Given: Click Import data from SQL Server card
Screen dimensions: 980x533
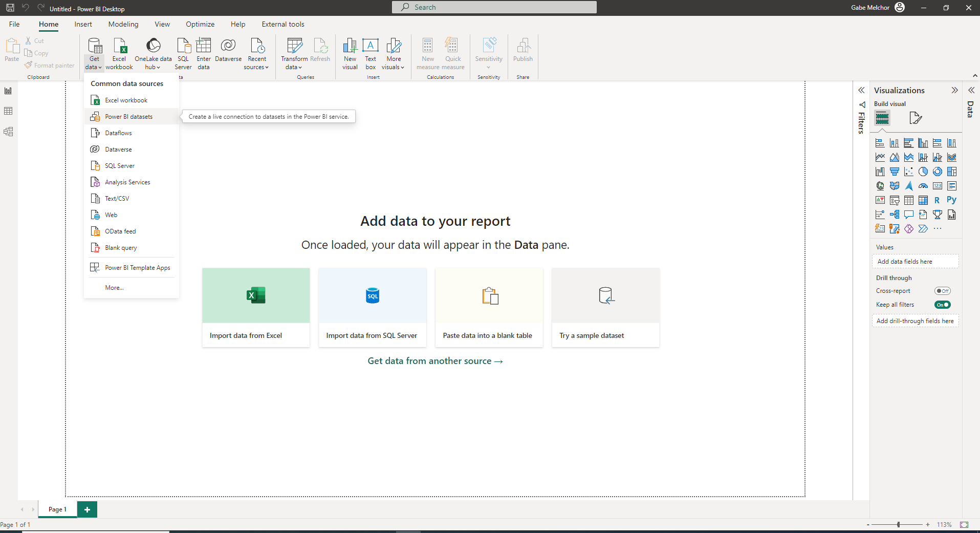Looking at the screenshot, I should (373, 307).
